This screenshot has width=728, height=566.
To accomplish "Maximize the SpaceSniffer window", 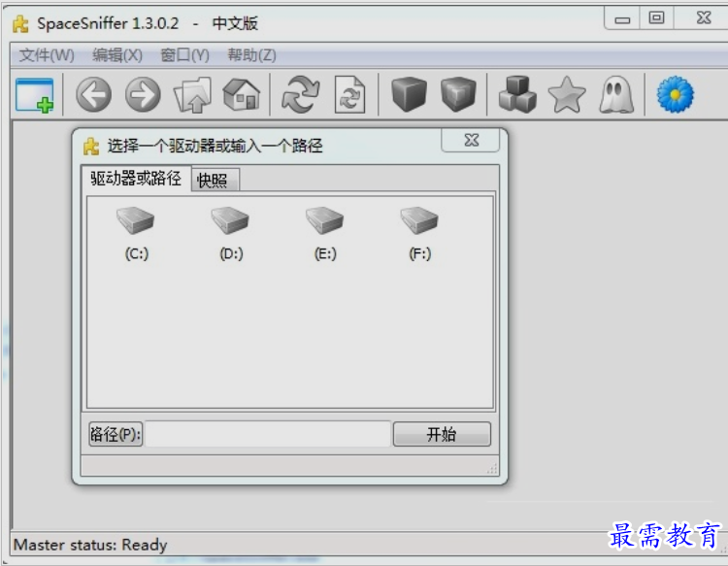I will coord(656,18).
